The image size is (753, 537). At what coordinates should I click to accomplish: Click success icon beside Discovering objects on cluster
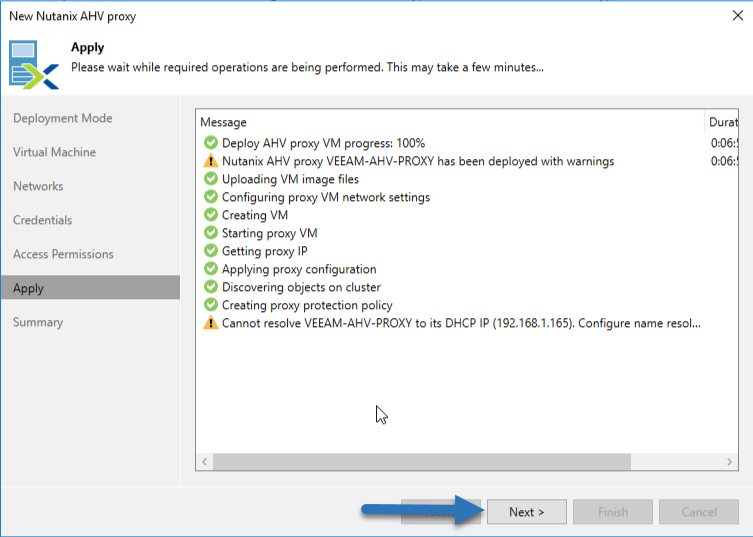[210, 287]
